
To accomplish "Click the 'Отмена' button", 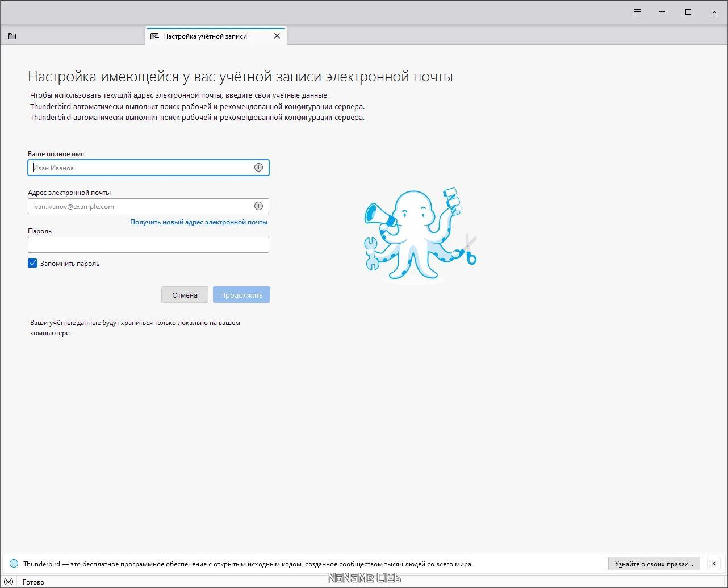I will click(185, 295).
